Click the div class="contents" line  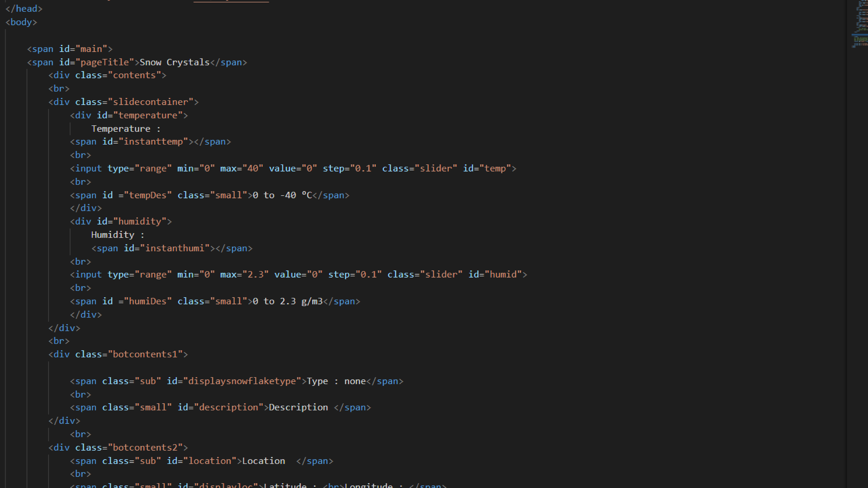pos(108,75)
